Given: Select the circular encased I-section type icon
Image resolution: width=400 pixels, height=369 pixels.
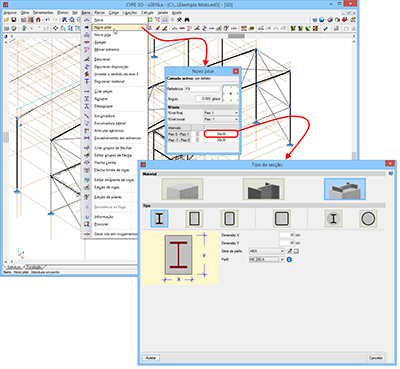Looking at the screenshot, I should (x=333, y=218).
